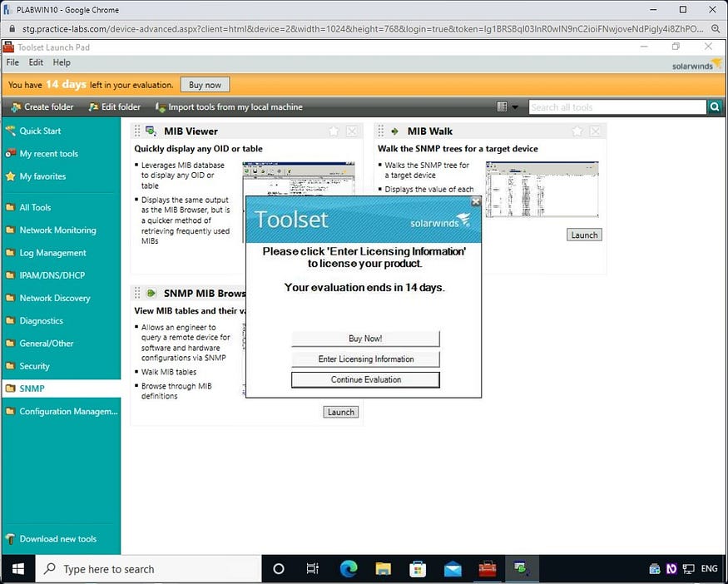Click the network tray icon
This screenshot has height=584, width=728.
tap(689, 569)
